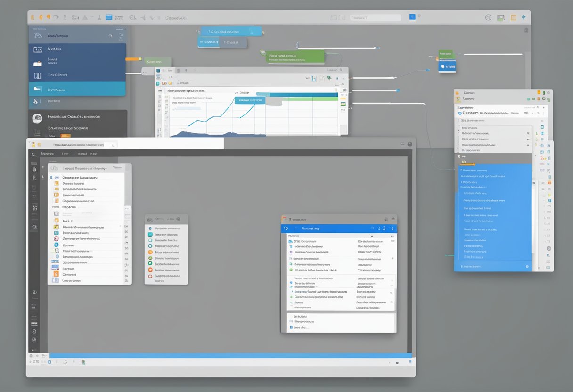Click inside the search field at top right
Screen dimensions: 573x392
pos(376,17)
